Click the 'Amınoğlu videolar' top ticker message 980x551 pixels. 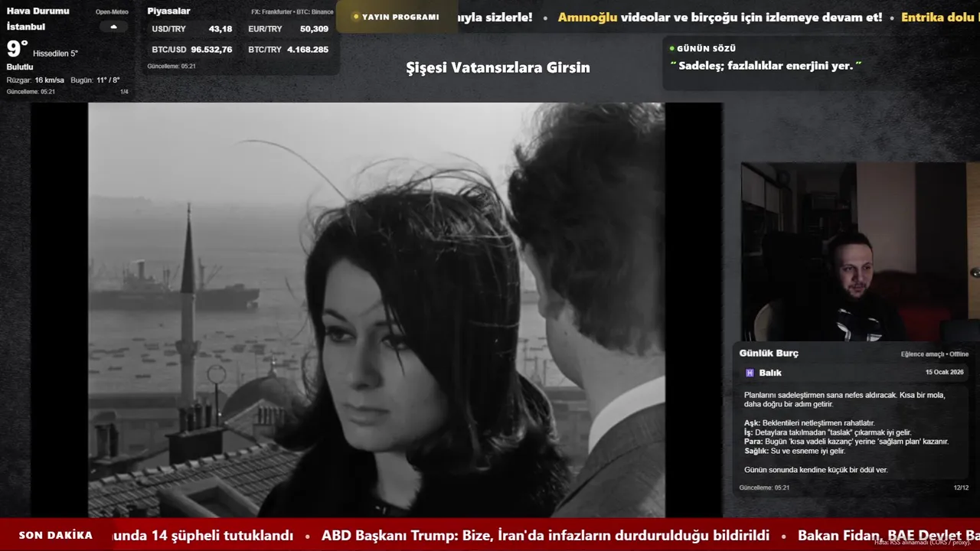tap(720, 17)
